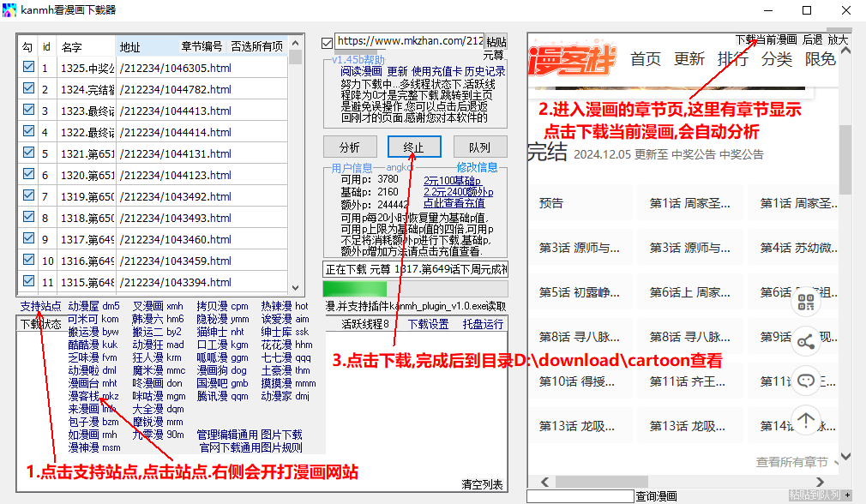Click the kanmh app icon in title bar
This screenshot has height=504, width=866.
[x=10, y=10]
